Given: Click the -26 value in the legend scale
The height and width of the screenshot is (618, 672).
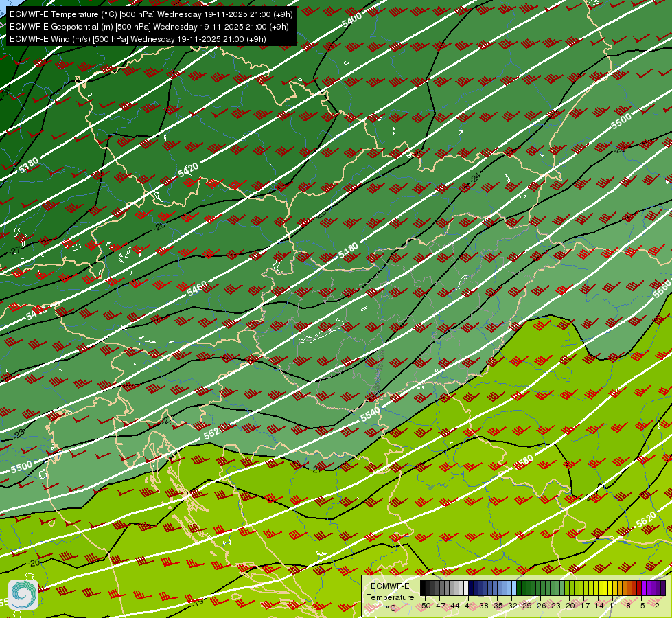Looking at the screenshot, I should [x=540, y=606].
